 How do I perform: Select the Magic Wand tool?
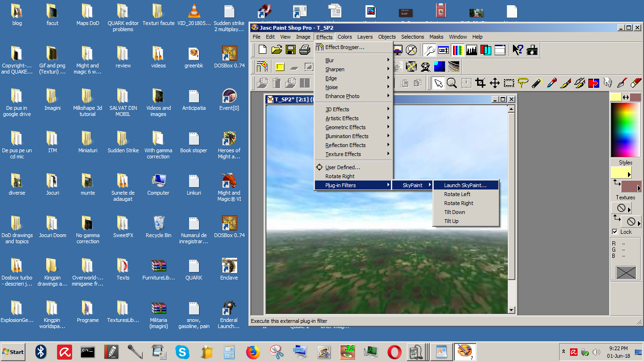[537, 83]
